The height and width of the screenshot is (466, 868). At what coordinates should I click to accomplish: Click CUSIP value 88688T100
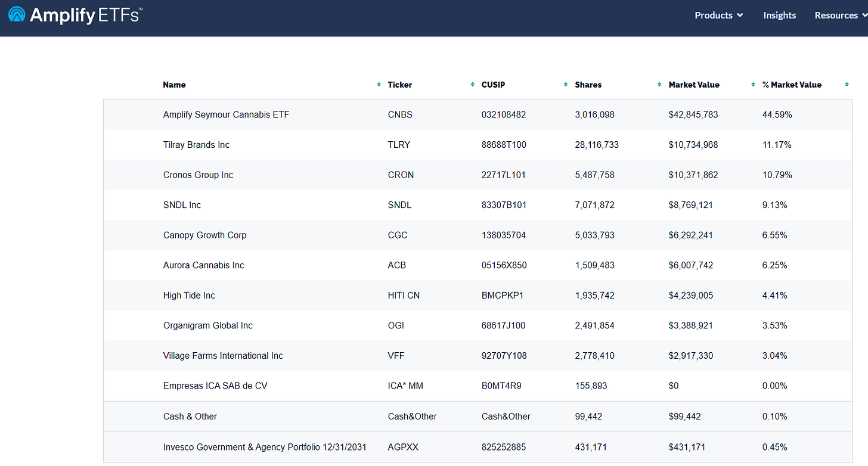click(504, 145)
